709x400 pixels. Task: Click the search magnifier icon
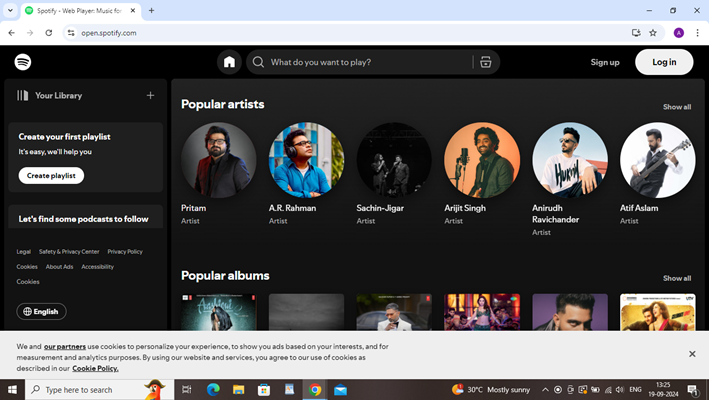pyautogui.click(x=258, y=62)
